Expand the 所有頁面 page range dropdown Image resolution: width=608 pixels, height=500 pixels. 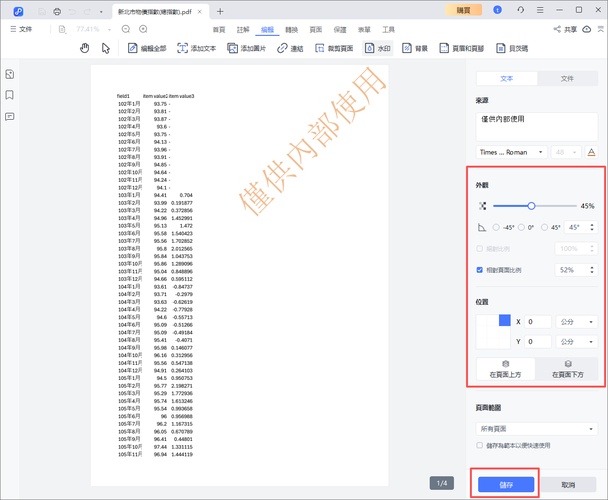(x=536, y=428)
